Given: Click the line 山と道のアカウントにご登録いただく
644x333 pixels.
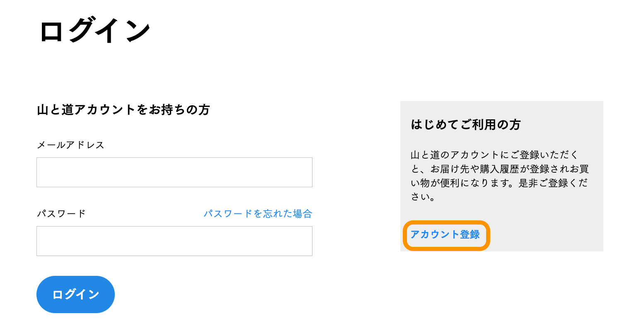Looking at the screenshot, I should point(494,155).
